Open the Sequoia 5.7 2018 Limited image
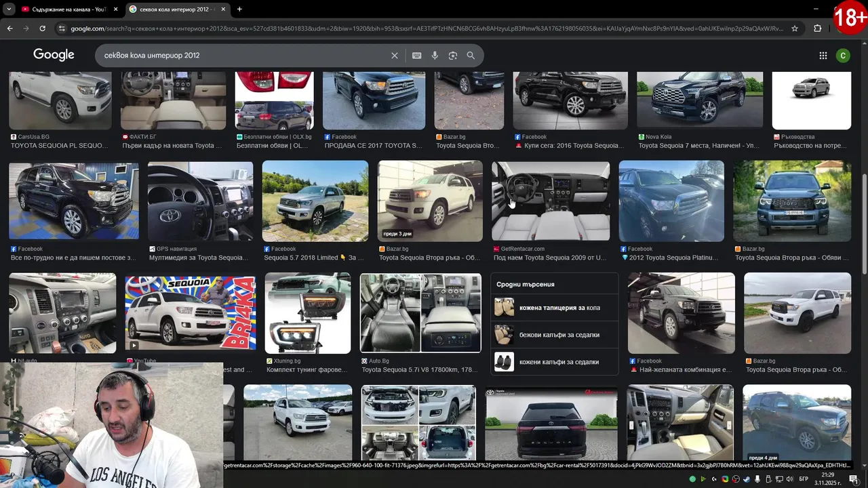The height and width of the screenshot is (488, 868). (315, 201)
